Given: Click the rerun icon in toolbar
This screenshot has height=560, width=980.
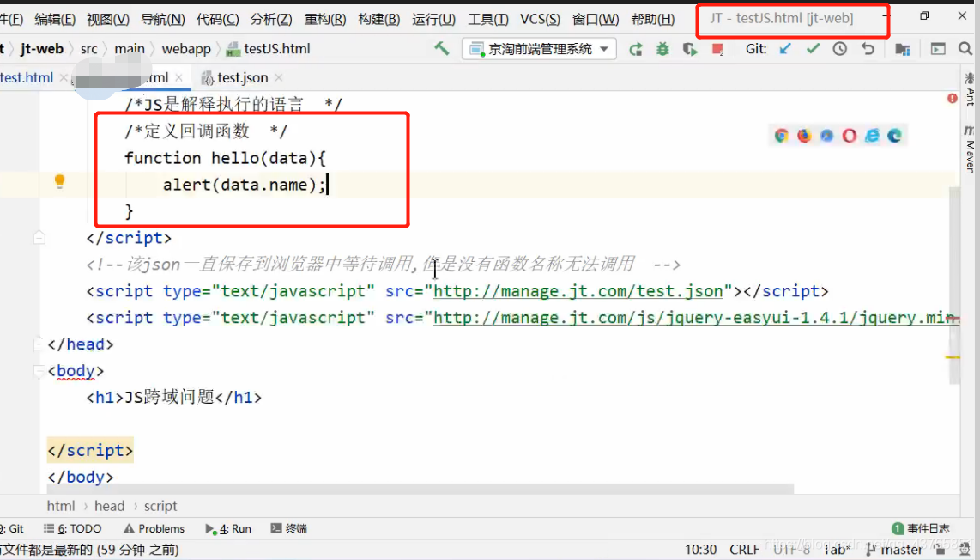Looking at the screenshot, I should click(x=636, y=49).
